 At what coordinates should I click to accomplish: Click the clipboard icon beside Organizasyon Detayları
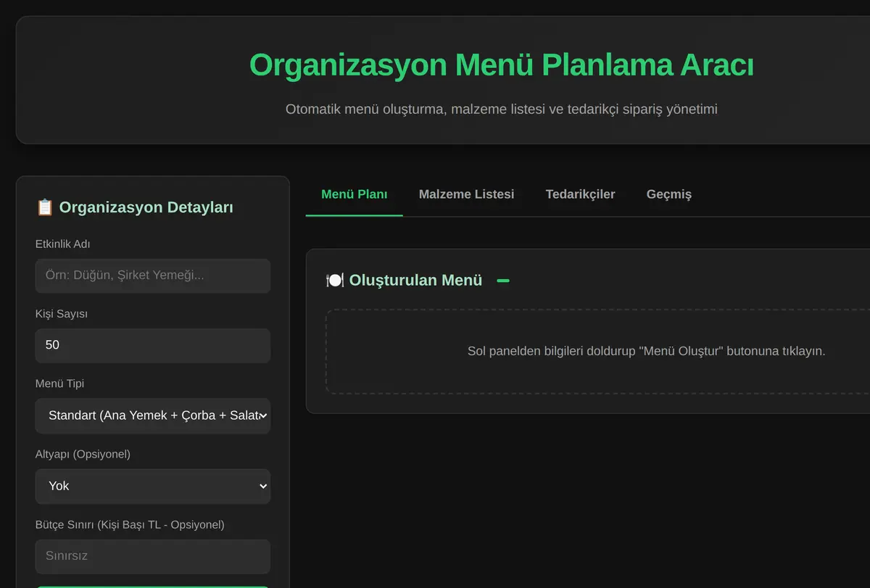pos(44,207)
